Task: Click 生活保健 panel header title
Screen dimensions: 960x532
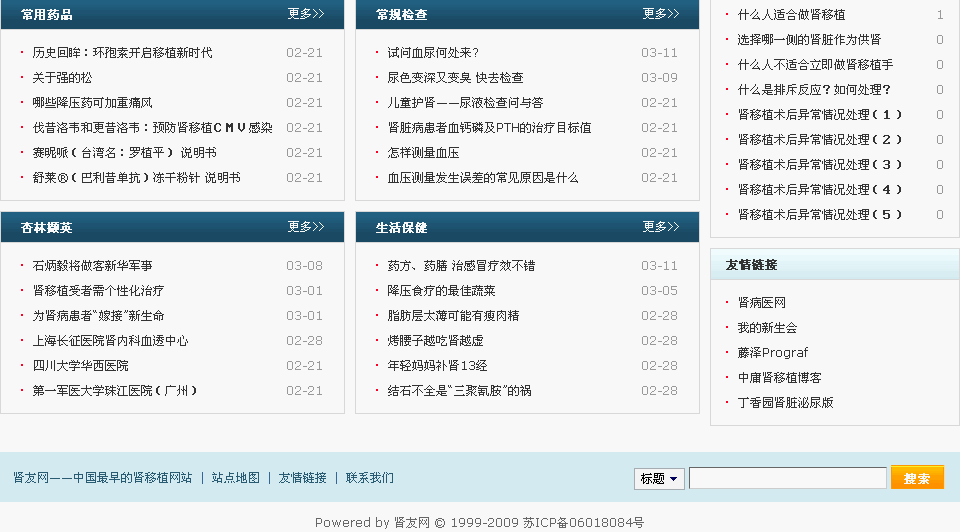Action: [x=402, y=228]
